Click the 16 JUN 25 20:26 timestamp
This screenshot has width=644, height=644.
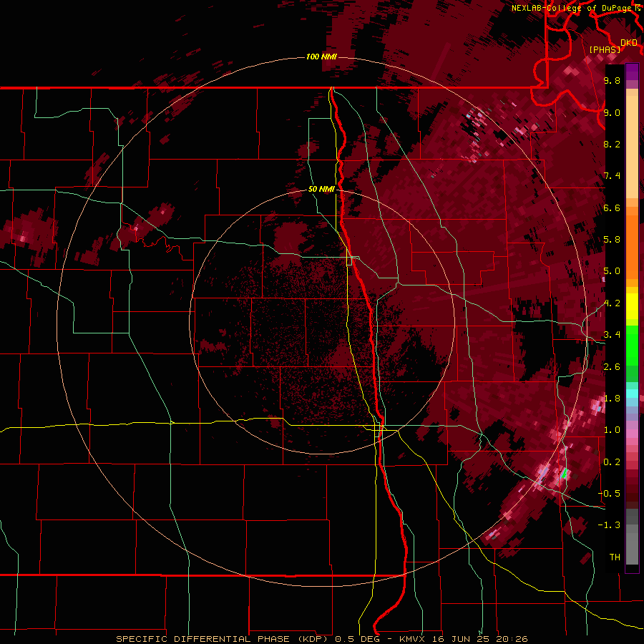pos(479,639)
